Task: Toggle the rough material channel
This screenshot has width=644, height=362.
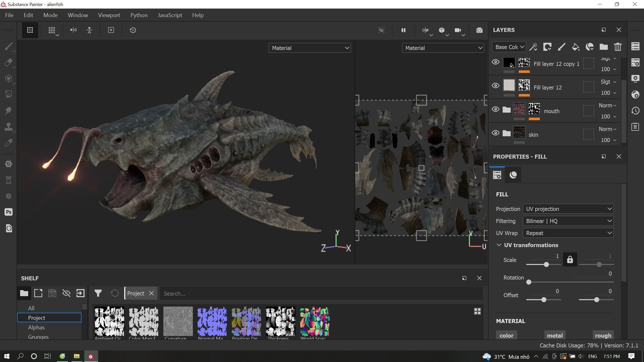Action: [603, 335]
